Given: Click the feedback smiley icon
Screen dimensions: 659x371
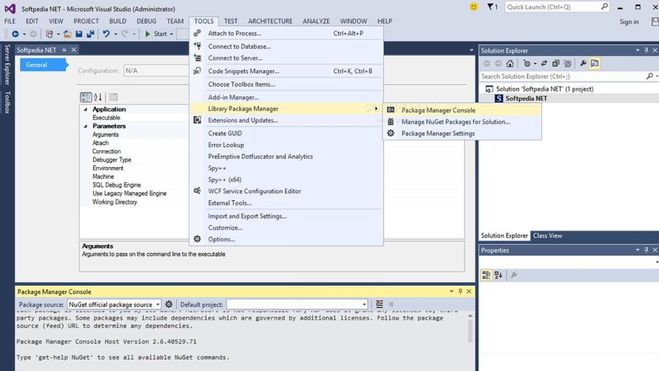Looking at the screenshot, I should 474,7.
